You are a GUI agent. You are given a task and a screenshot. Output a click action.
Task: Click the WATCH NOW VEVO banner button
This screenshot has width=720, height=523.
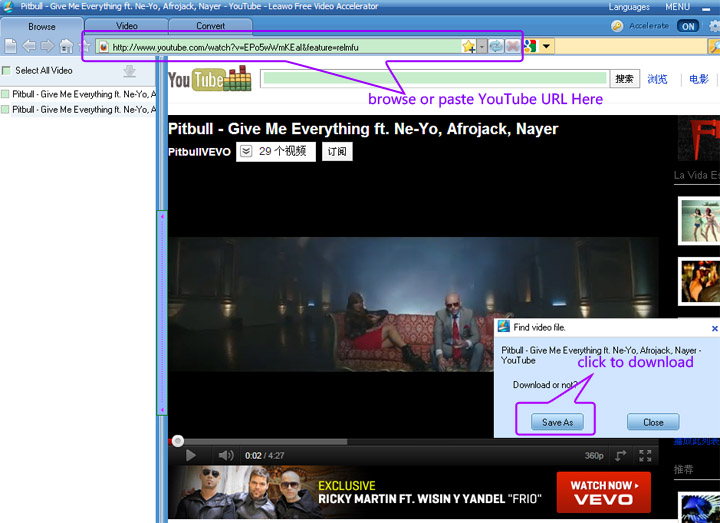click(x=603, y=492)
